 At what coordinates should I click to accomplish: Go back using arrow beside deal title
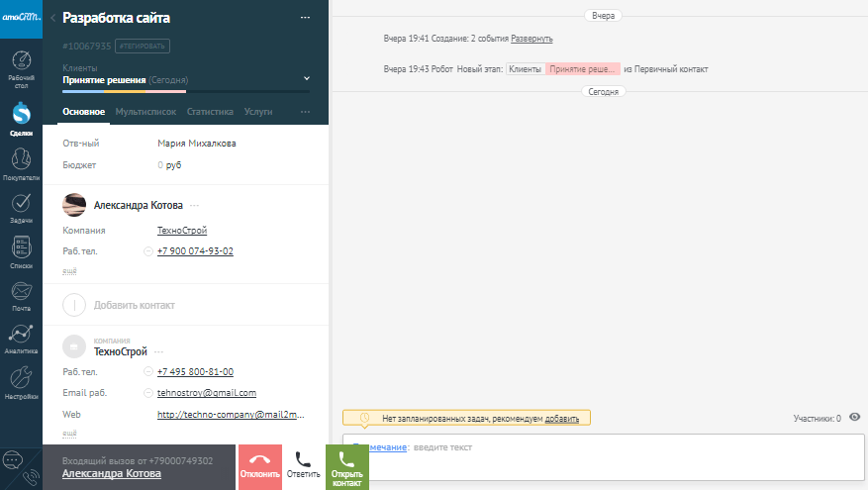tap(53, 18)
